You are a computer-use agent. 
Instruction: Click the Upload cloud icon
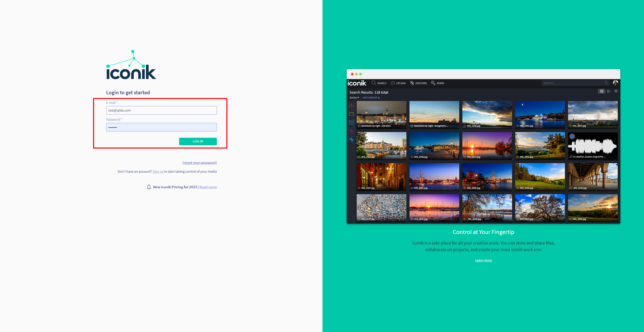click(x=393, y=83)
